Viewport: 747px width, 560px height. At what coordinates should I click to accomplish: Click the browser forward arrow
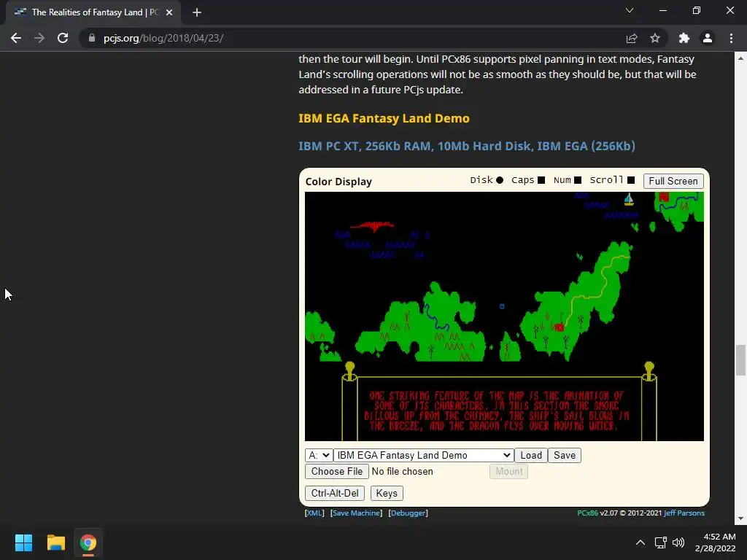coord(39,38)
